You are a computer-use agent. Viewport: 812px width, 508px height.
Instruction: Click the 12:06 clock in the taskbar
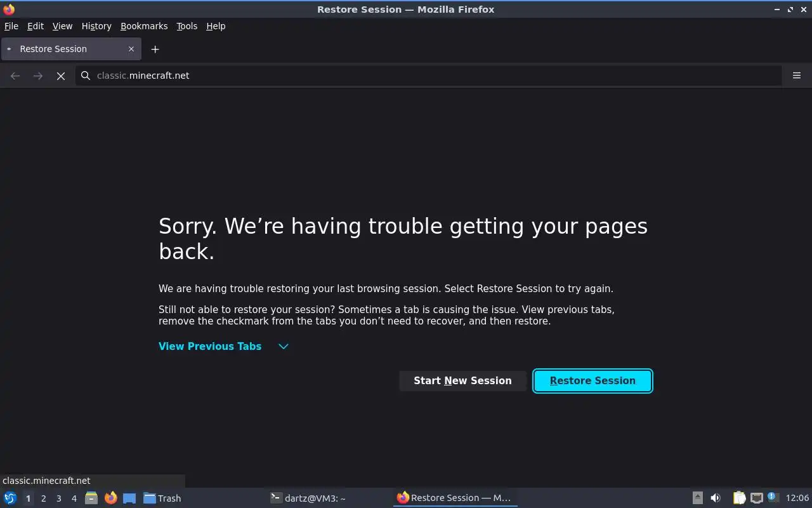tap(797, 498)
